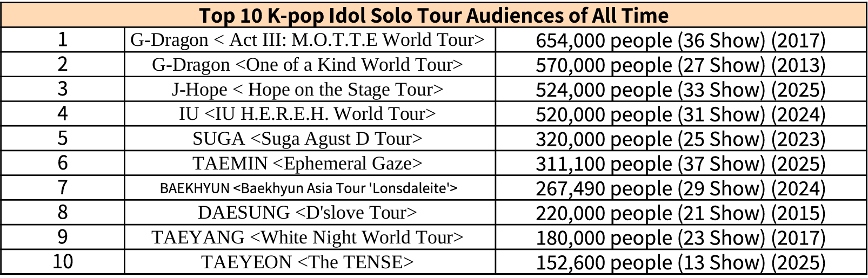The width and height of the screenshot is (868, 278).
Task: Select the G-Dragon One of a Kind World Tour cell
Action: pos(308,65)
